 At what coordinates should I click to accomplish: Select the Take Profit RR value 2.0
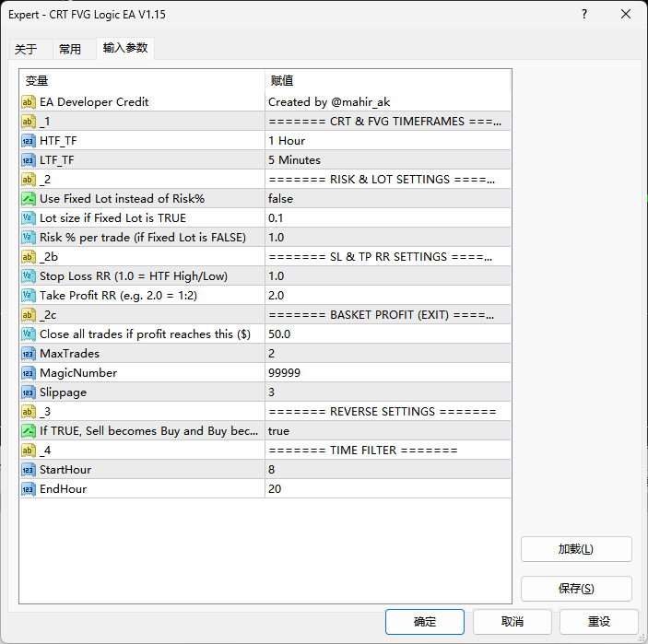[387, 296]
